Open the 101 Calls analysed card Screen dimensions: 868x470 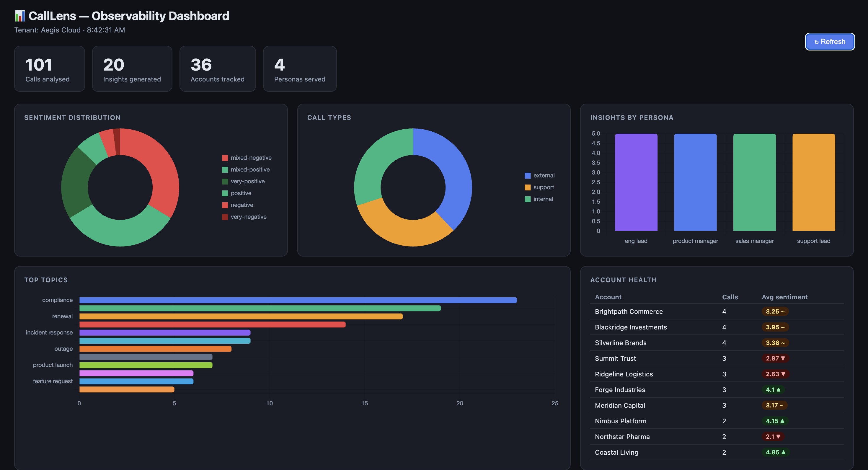tap(50, 69)
